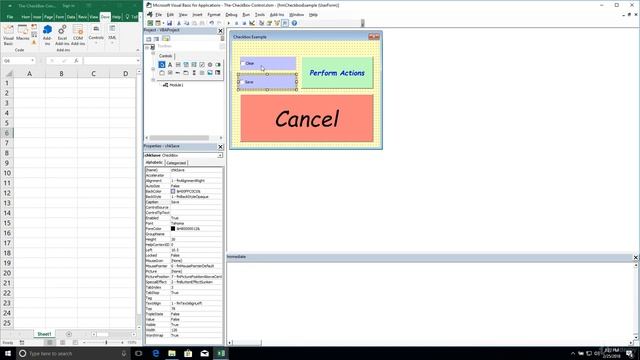Click the Caption property row in Properties

coord(184,202)
